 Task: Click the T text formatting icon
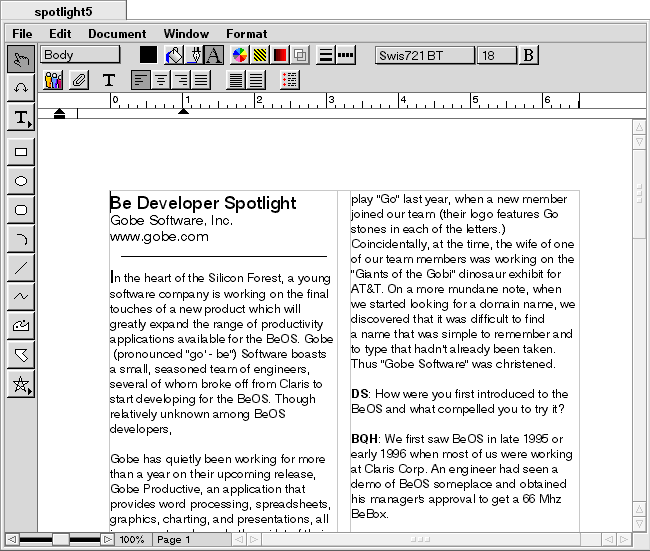109,80
